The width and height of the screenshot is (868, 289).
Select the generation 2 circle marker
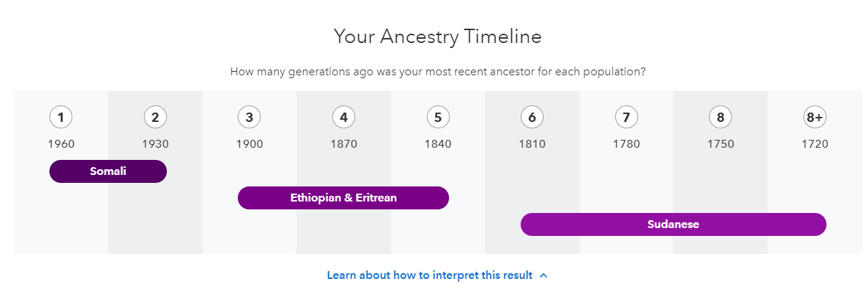[155, 117]
